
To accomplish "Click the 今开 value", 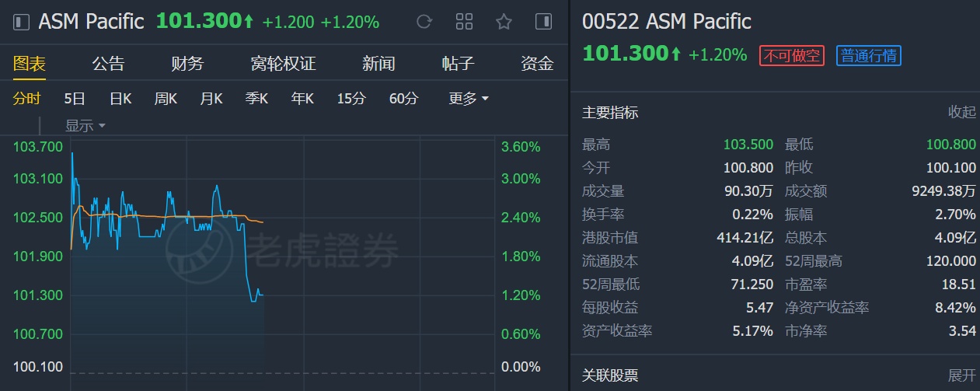I will coord(748,168).
